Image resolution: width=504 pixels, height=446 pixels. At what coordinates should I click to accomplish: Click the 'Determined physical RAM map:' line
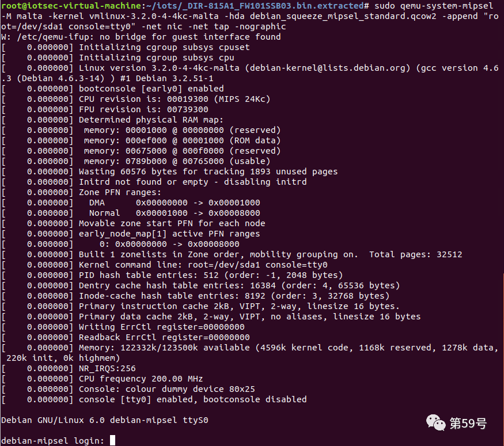112,120
